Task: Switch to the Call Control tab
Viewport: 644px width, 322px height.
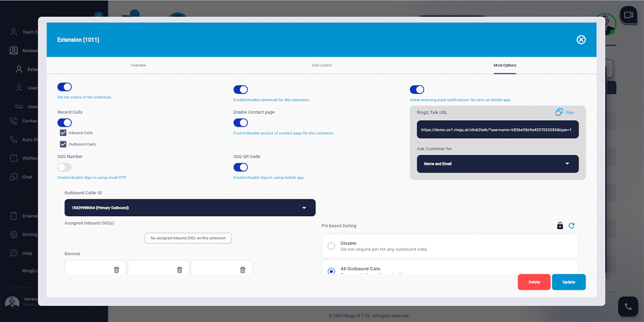Action: click(321, 65)
